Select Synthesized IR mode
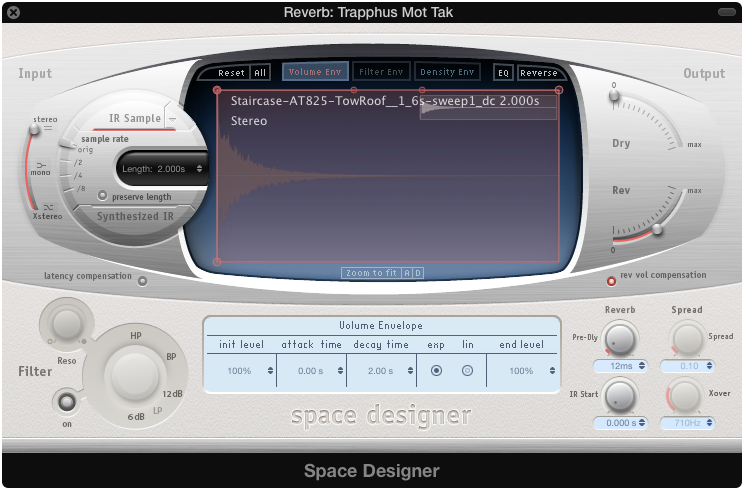Image resolution: width=744 pixels, height=490 pixels. [135, 216]
